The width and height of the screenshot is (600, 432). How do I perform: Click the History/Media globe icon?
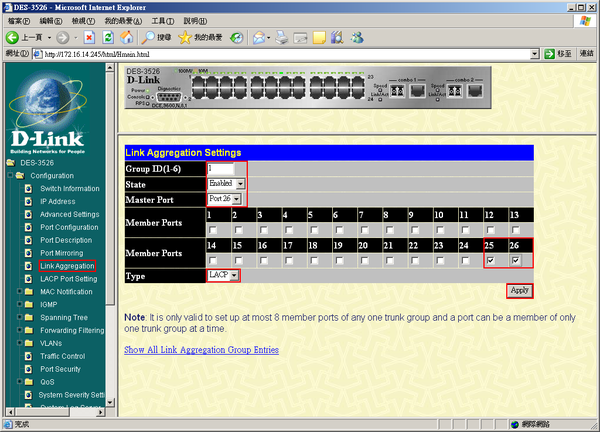tap(236, 37)
